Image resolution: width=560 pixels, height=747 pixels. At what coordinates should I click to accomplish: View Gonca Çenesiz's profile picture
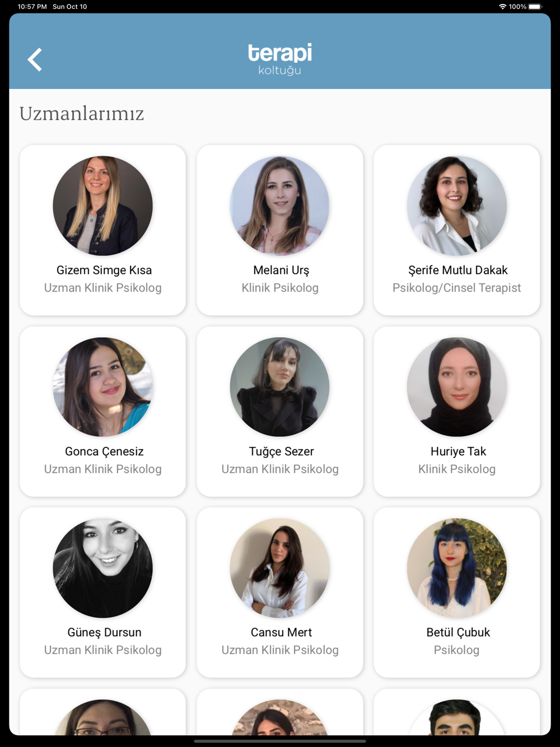tap(103, 387)
